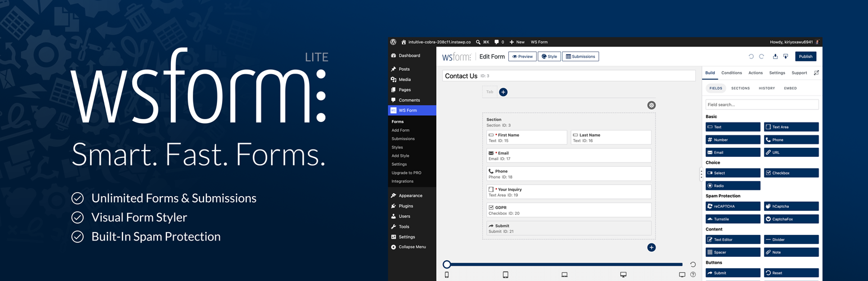Viewport: 868px width, 281px height.
Task: Click the help question mark icon
Action: (x=693, y=275)
